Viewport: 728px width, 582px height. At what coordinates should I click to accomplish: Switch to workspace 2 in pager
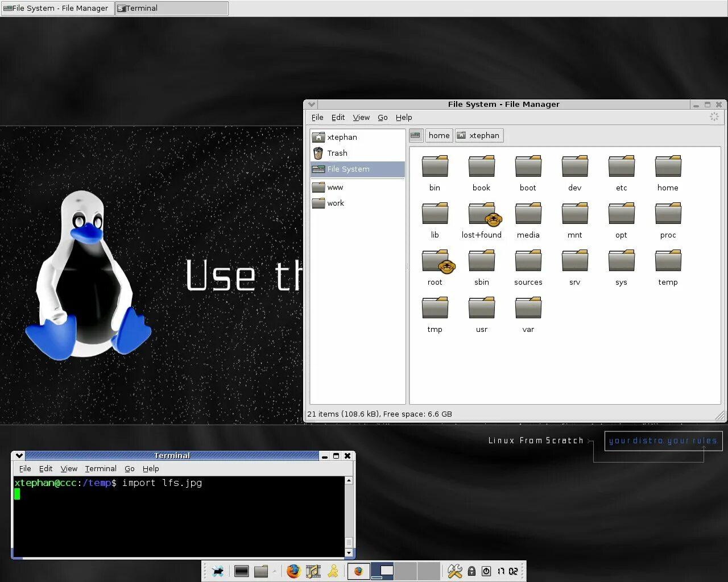[382, 571]
